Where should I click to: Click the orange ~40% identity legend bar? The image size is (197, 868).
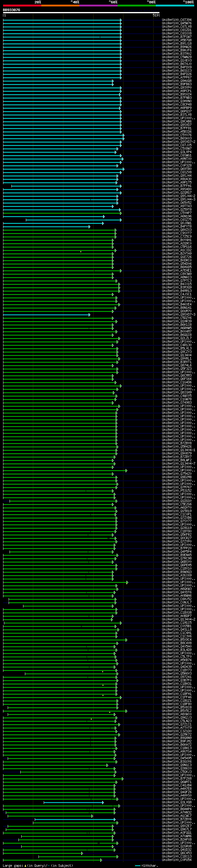60,6
